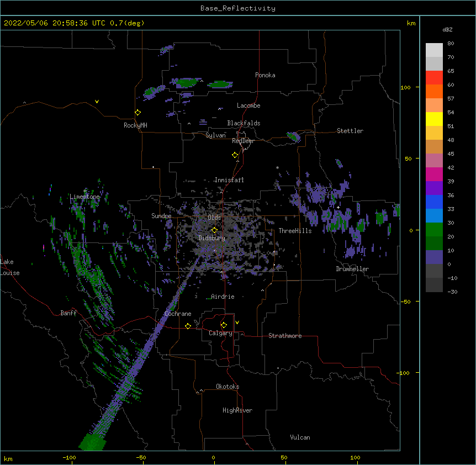Screen dimensions: 476x465
Task: Click the yellow V marker northeast of Calgary
Action: [237, 323]
